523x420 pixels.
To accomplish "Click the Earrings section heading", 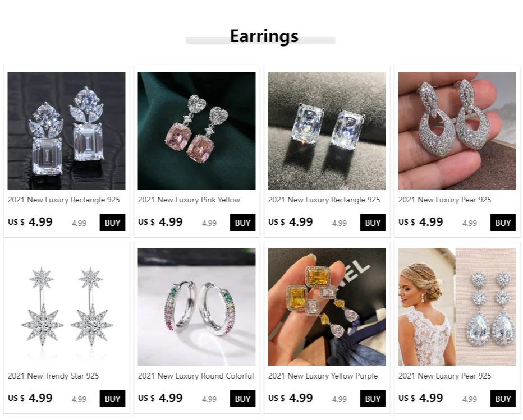I will (x=264, y=36).
